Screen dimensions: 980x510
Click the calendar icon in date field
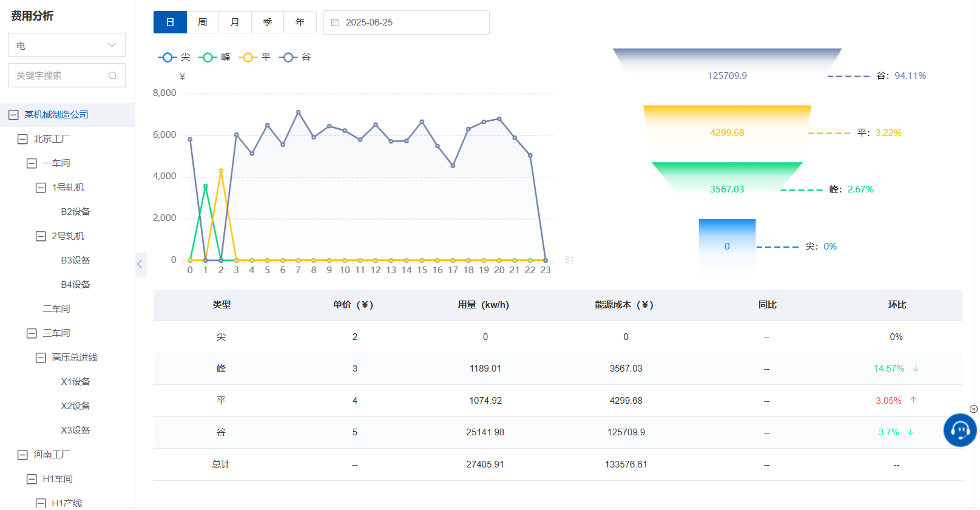pyautogui.click(x=335, y=22)
